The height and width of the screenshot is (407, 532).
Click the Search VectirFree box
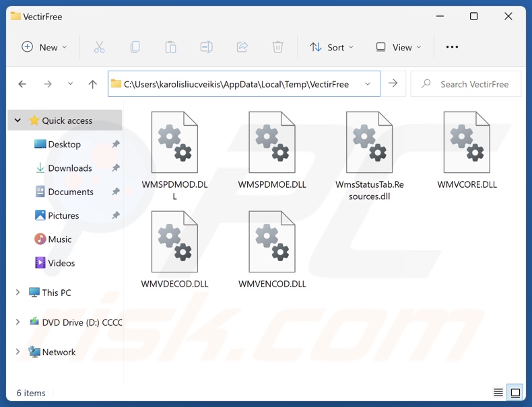coord(466,83)
